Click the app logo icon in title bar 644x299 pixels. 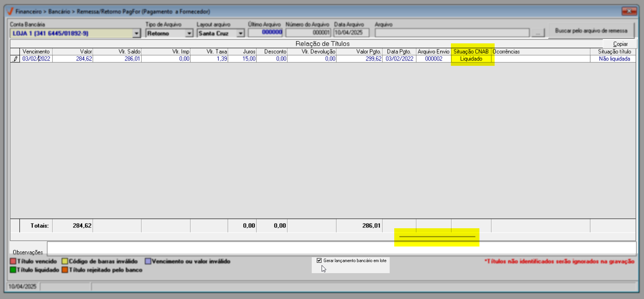[10, 11]
